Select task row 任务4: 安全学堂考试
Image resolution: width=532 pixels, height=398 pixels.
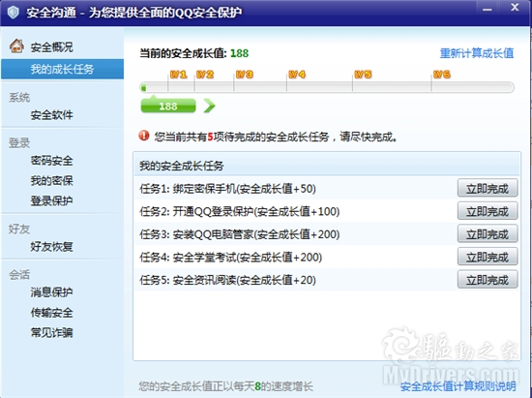(326, 257)
